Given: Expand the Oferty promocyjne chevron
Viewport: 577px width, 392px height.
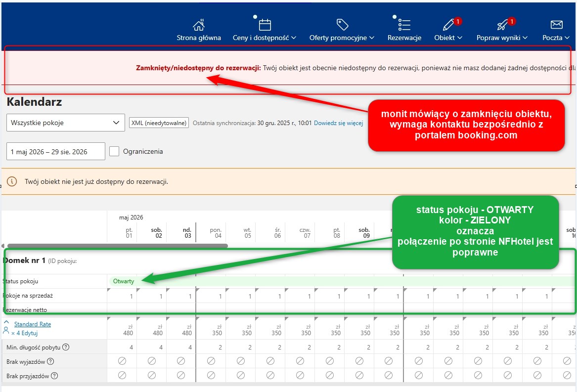Looking at the screenshot, I should [x=372, y=38].
